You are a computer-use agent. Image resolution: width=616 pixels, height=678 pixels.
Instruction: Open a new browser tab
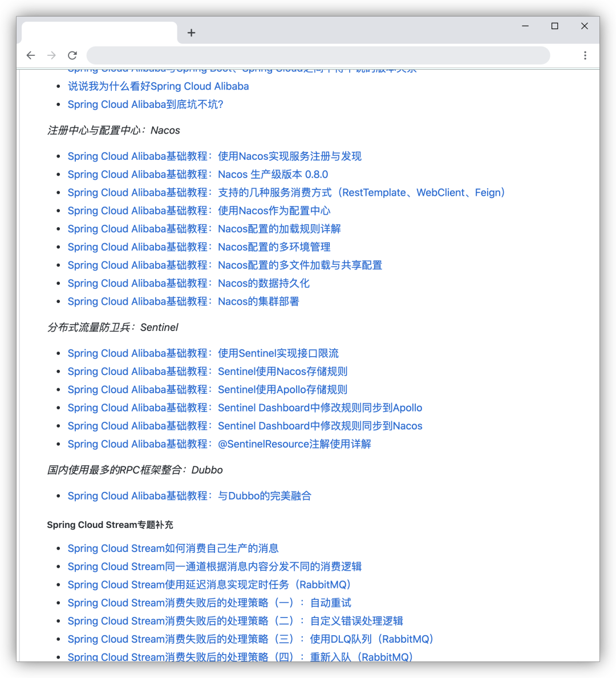[191, 33]
